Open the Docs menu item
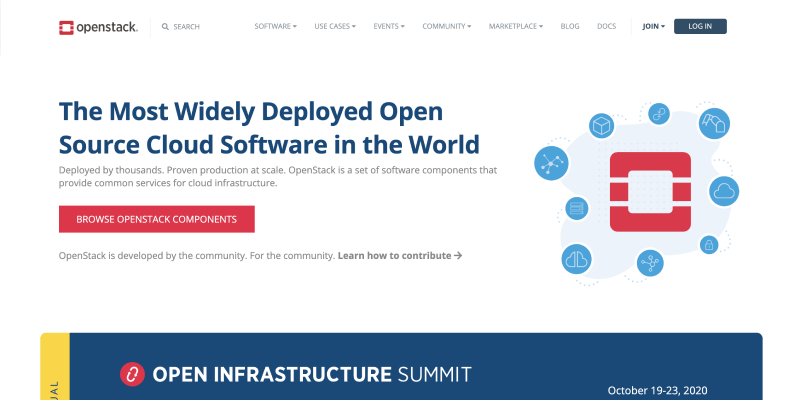 coord(606,27)
